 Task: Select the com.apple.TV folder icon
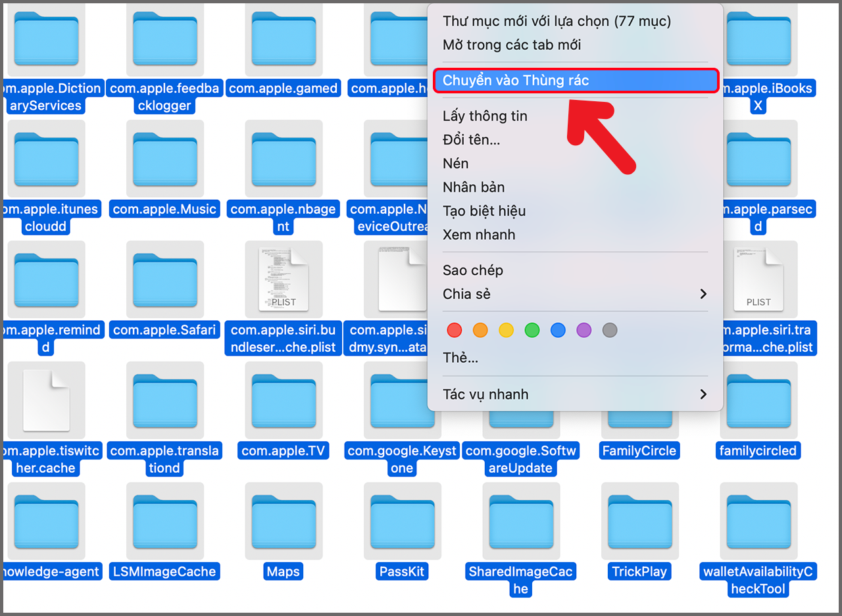tap(284, 400)
